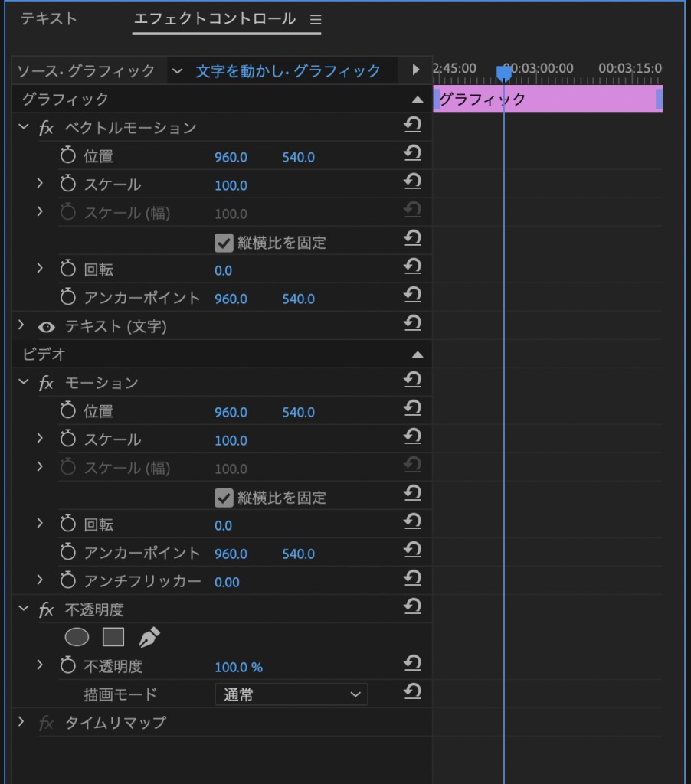691x784 pixels.
Task: Toggle stopwatch animation for ベクトルモーション 位置
Action: coord(68,157)
